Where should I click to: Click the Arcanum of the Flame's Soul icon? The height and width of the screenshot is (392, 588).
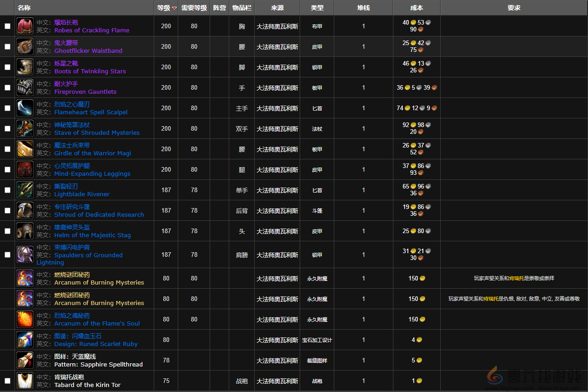tap(25, 319)
